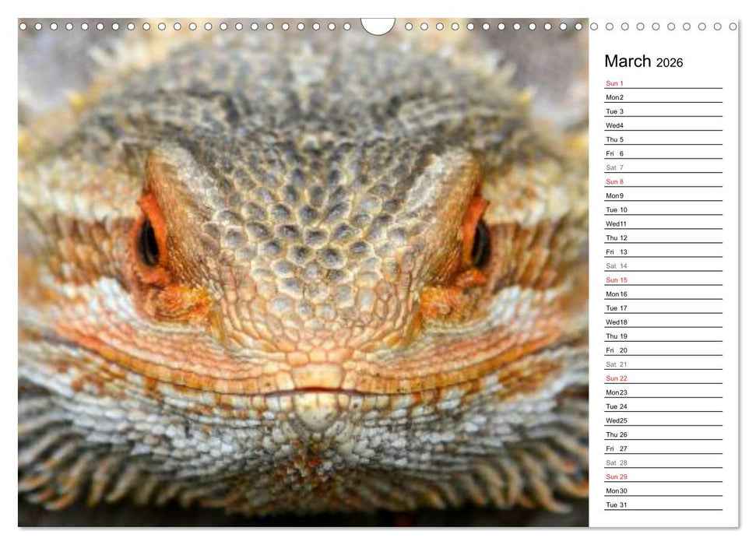Screen dimensions: 756x545
Task: Select the Mon 2 date entry
Action: point(615,97)
